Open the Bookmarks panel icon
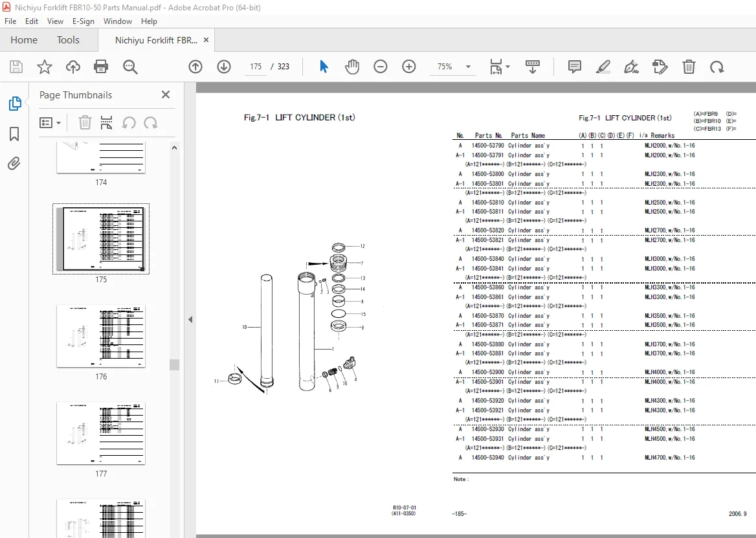756x538 pixels. click(14, 134)
